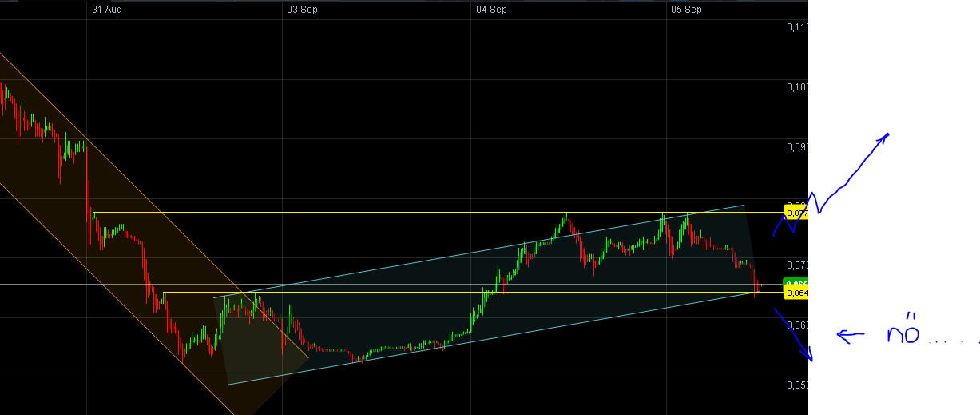This screenshot has height=415, width=980.
Task: Select the 05 Sep date label
Action: coord(687,10)
